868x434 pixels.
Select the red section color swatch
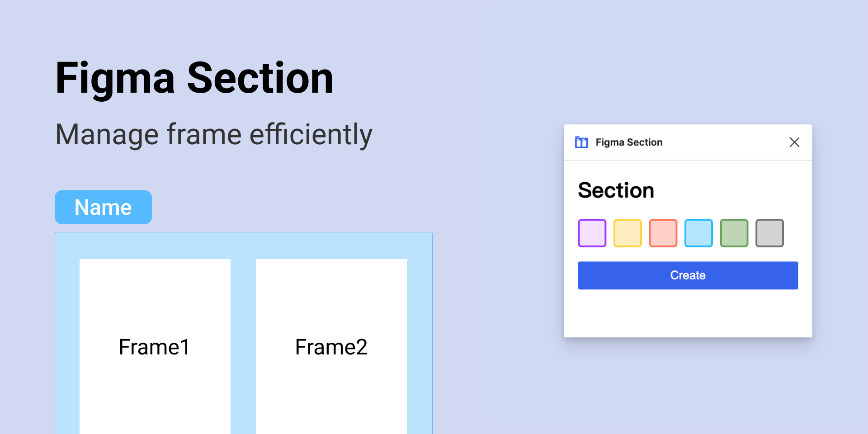(x=663, y=233)
